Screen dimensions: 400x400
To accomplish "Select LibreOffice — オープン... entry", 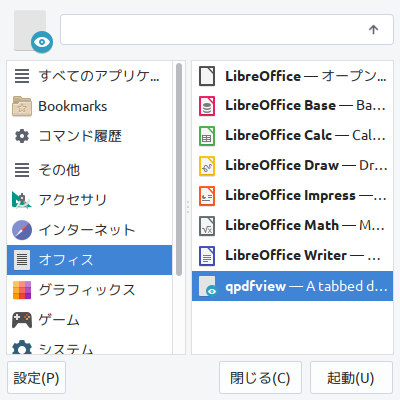I will [x=292, y=76].
